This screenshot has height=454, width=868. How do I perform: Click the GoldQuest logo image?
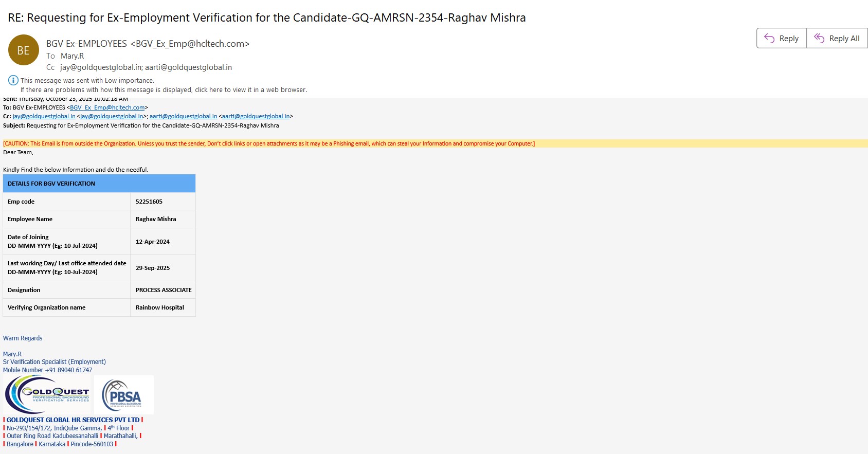click(47, 394)
